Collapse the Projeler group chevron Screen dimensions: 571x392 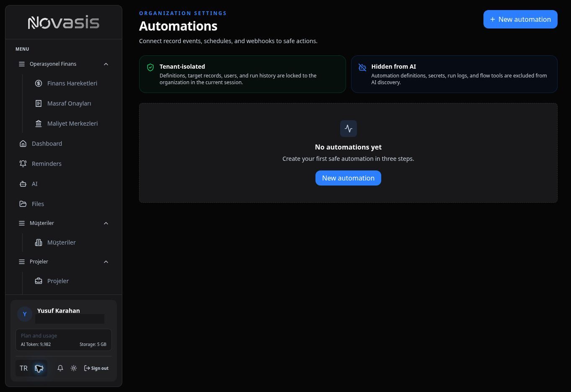(x=106, y=262)
